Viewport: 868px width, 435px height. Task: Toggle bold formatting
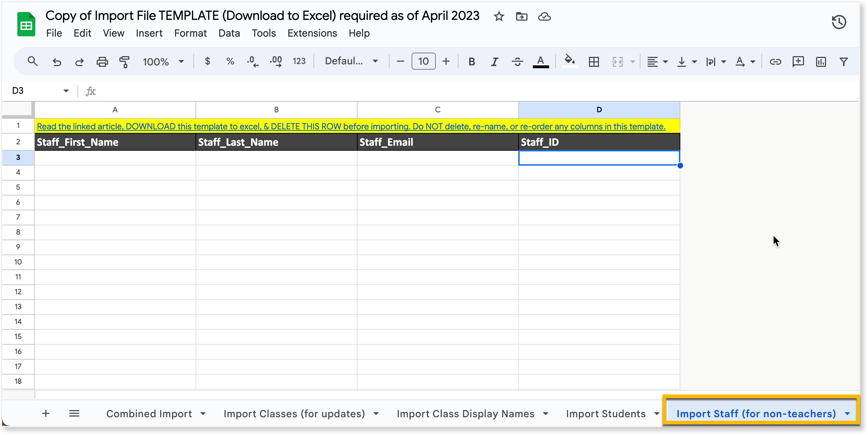(x=472, y=61)
